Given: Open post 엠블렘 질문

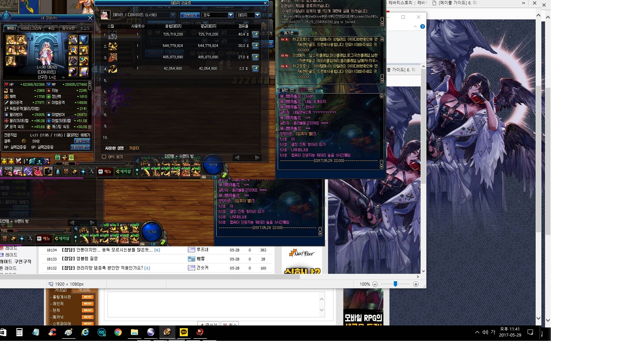Looking at the screenshot, I should click(x=87, y=259).
